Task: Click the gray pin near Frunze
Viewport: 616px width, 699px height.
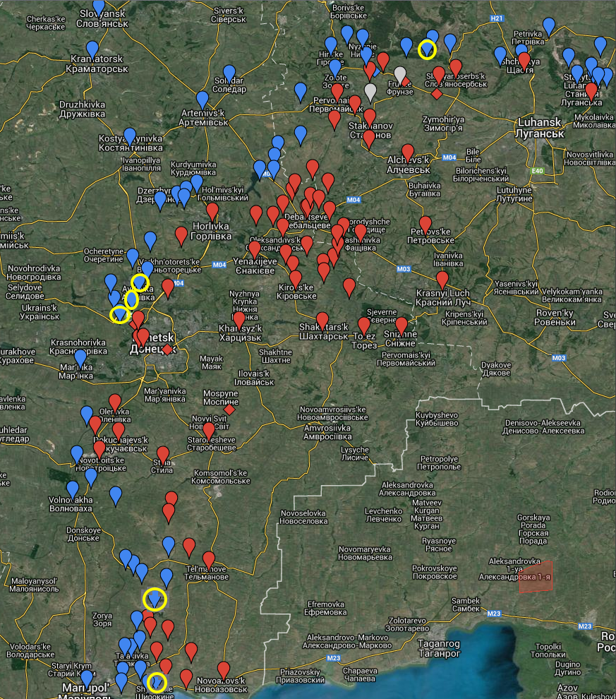Action: pos(400,73)
